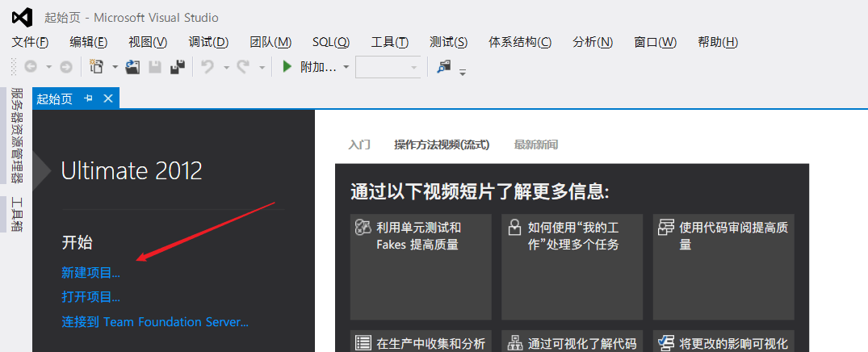Expand the New Project dropdown arrow
The height and width of the screenshot is (352, 868).
click(115, 68)
